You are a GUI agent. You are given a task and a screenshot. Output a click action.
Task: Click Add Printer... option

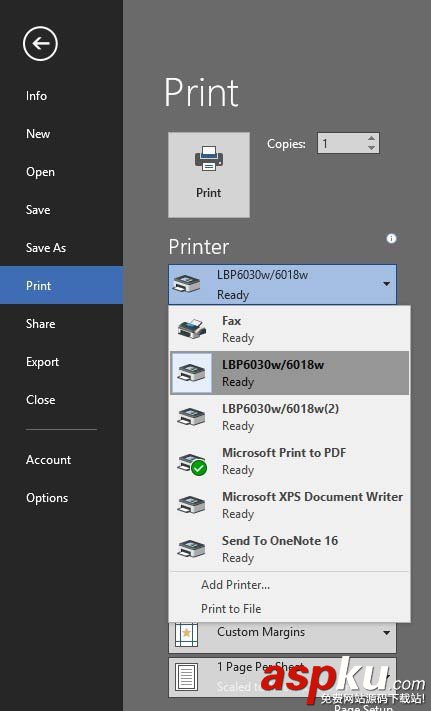point(235,584)
